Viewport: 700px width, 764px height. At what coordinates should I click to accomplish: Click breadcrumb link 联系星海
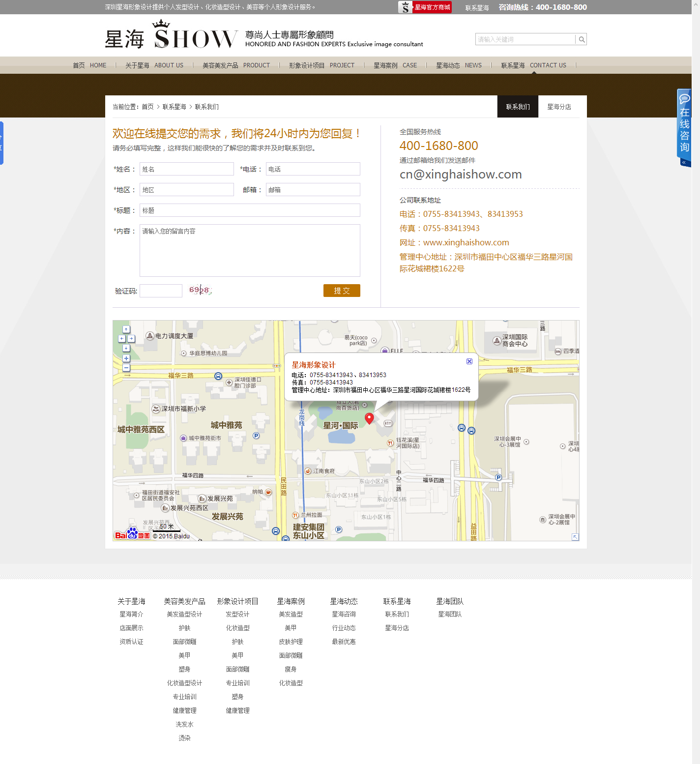(174, 107)
